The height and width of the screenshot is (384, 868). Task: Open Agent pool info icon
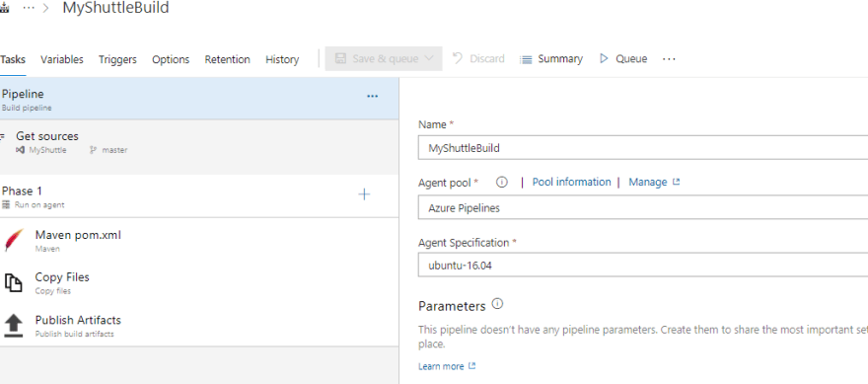[x=501, y=183]
